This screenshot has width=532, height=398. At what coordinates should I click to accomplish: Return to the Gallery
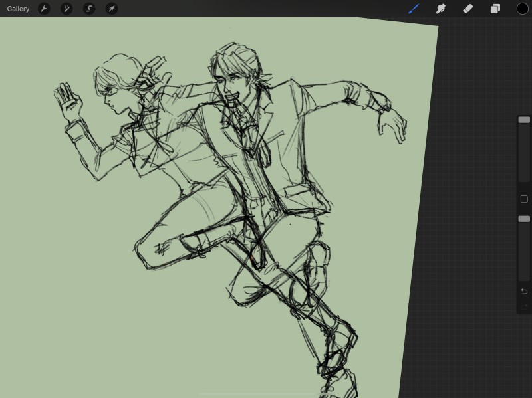pos(18,9)
